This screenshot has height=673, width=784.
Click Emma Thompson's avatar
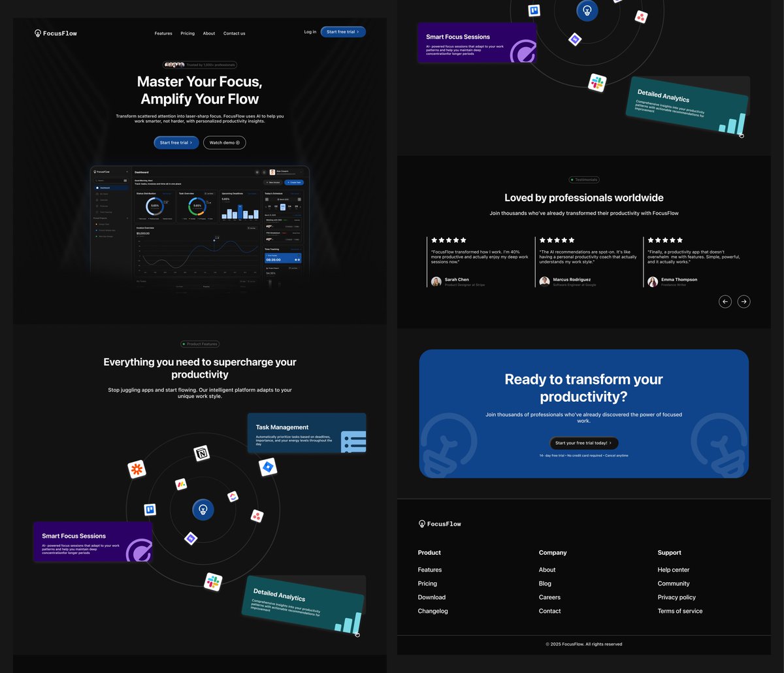[653, 282]
